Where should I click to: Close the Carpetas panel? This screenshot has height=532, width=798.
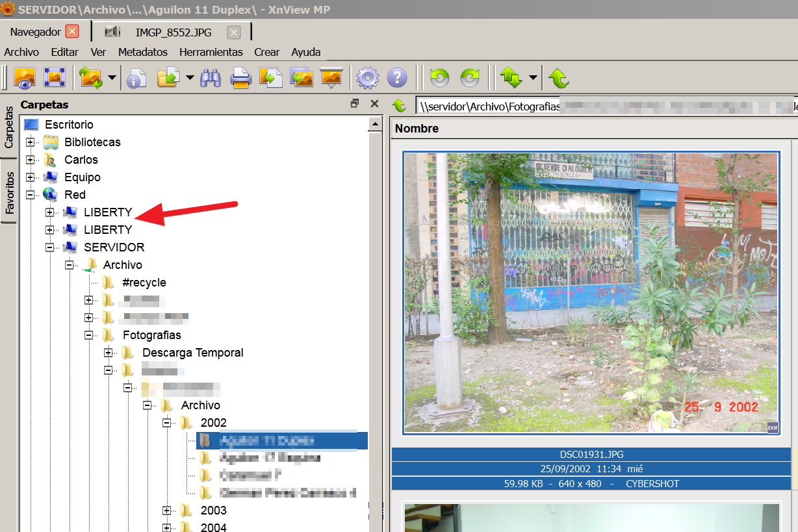tap(374, 103)
